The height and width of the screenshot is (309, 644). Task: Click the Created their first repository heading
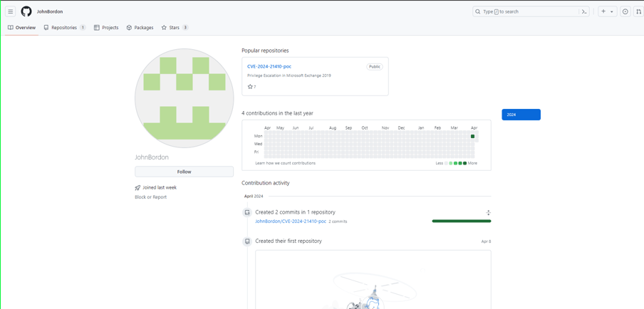289,241
